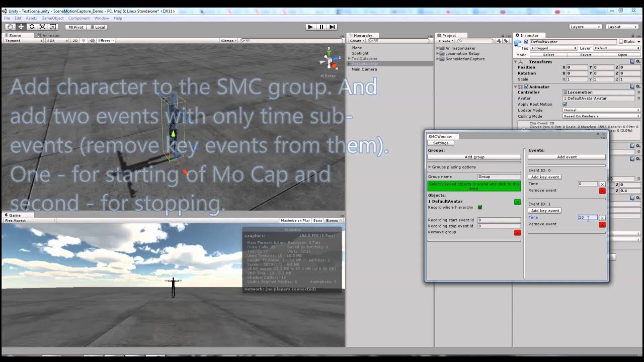Open the GameObject menu
644x362 pixels.
click(52, 18)
